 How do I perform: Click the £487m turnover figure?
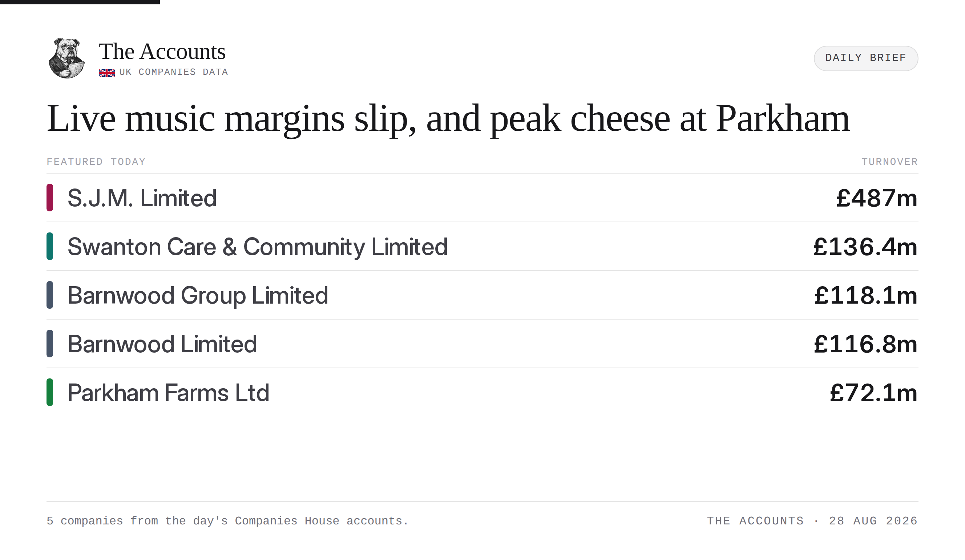point(877,198)
